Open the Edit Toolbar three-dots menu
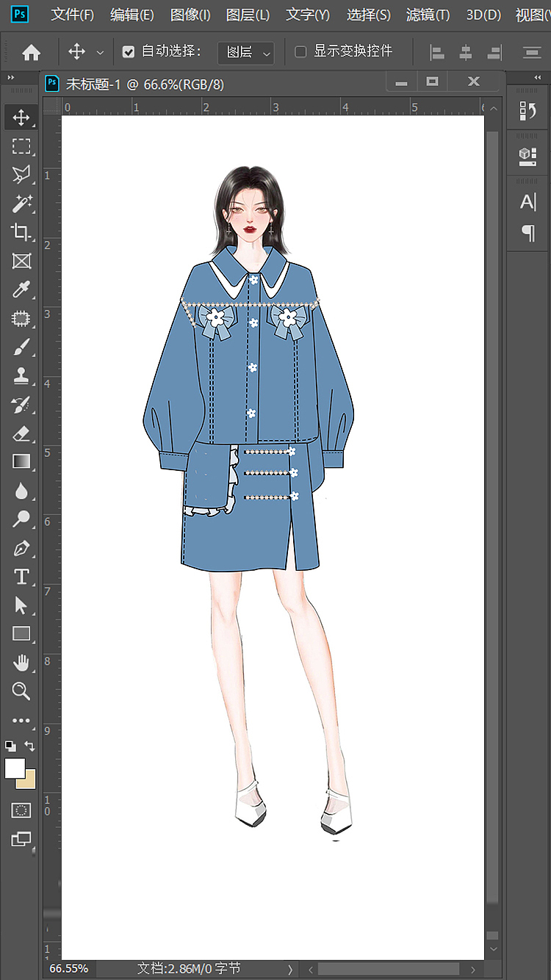 [x=21, y=721]
